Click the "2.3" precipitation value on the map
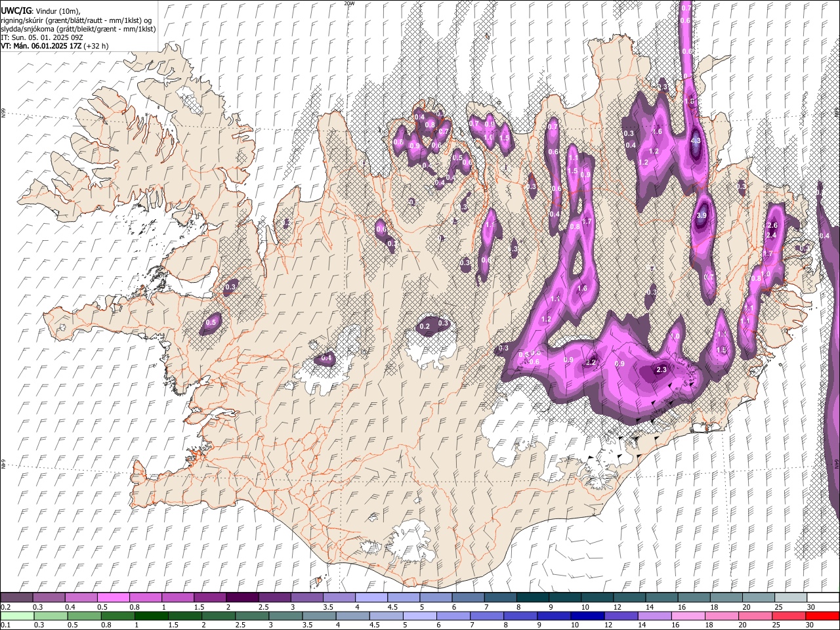 click(x=661, y=370)
